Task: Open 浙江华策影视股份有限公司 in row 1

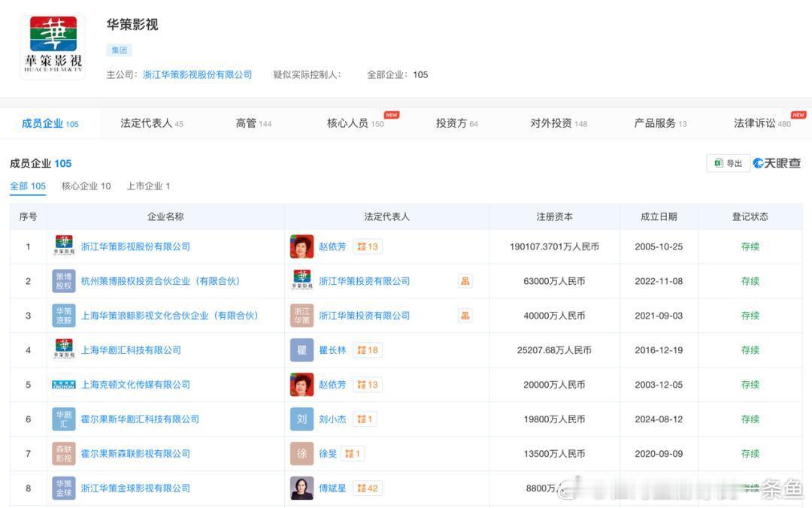Action: (135, 246)
